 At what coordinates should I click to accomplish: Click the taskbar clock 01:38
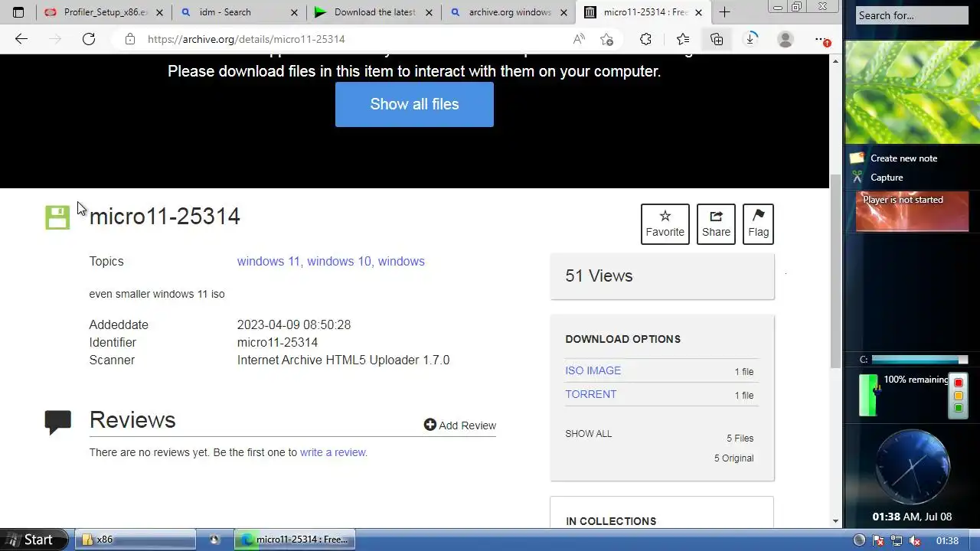coord(947,540)
